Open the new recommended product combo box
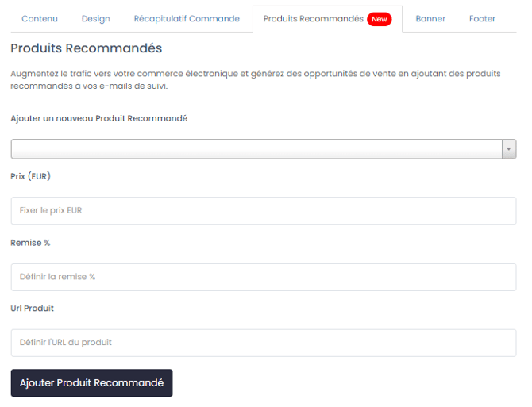 (x=256, y=149)
